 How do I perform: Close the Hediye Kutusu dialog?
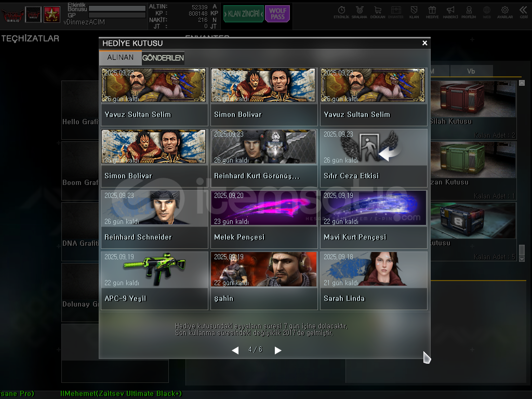click(x=424, y=43)
